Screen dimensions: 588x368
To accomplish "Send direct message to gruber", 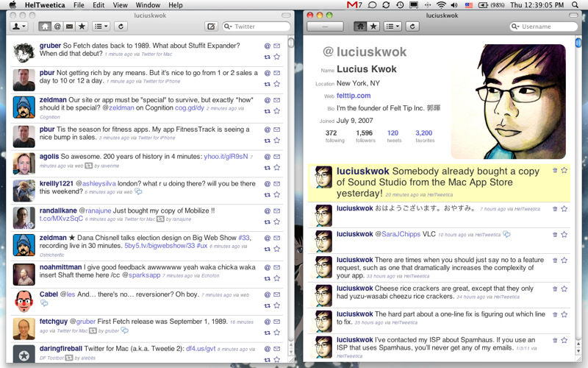I will point(277,46).
